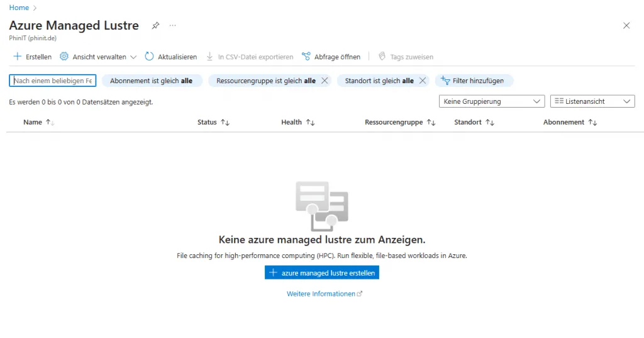Open query via Abfrage öffnen
Viewport: 644px width, 338px height.
[331, 57]
